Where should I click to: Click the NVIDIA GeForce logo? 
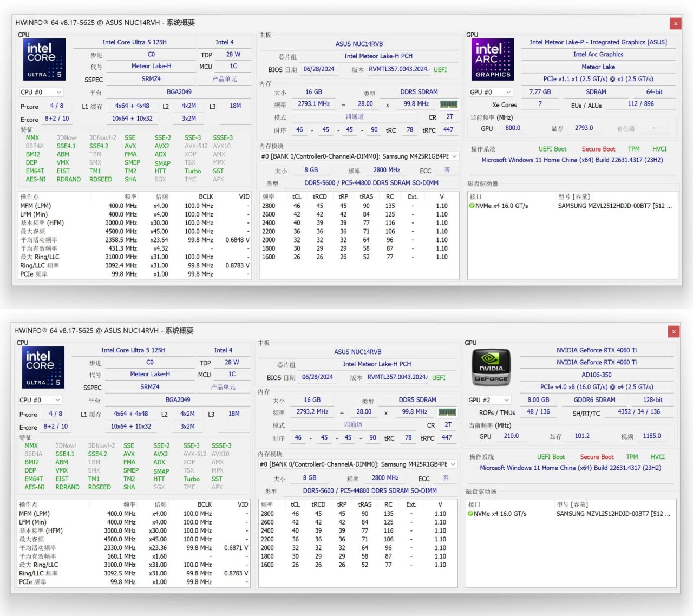coord(491,368)
